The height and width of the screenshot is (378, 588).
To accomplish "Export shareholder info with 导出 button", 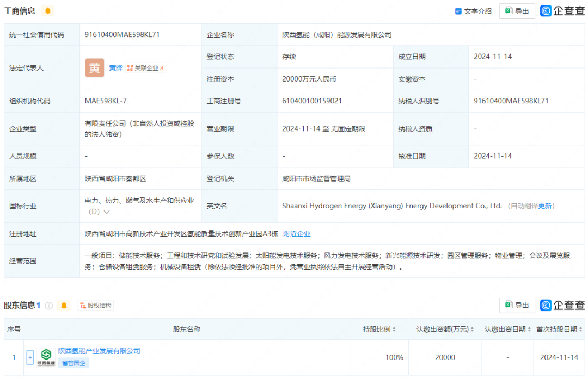I will tap(517, 305).
